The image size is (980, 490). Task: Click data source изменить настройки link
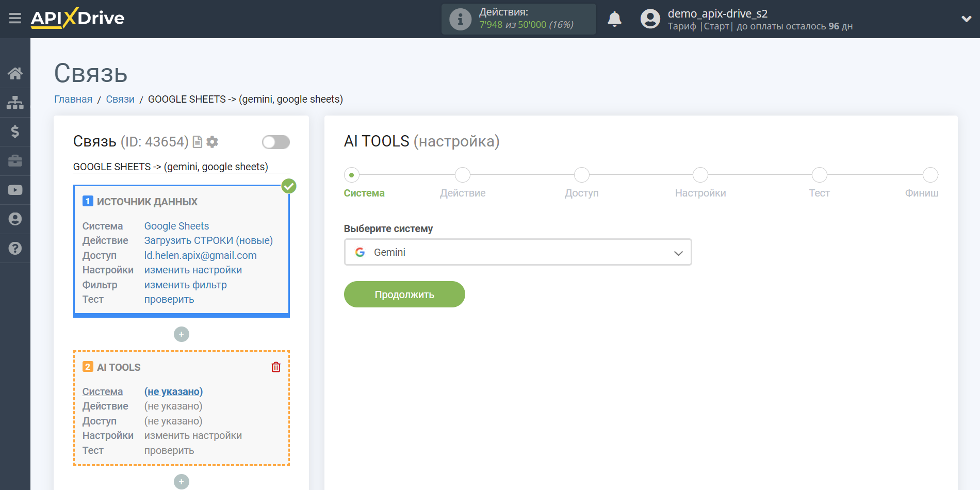[x=193, y=270]
